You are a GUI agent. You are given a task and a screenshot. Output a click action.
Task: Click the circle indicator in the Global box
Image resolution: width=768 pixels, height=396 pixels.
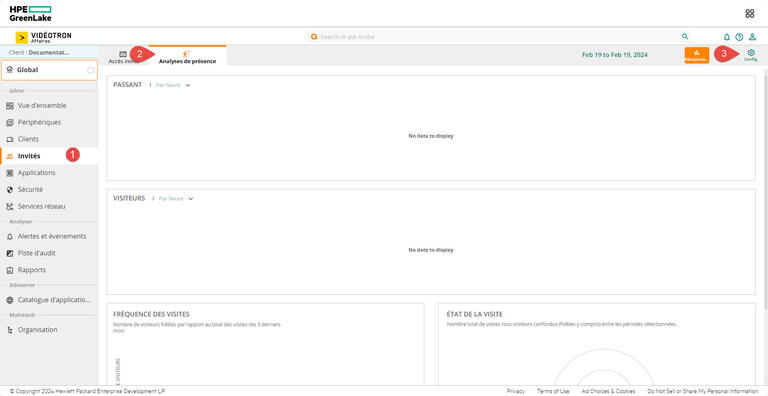click(x=91, y=70)
